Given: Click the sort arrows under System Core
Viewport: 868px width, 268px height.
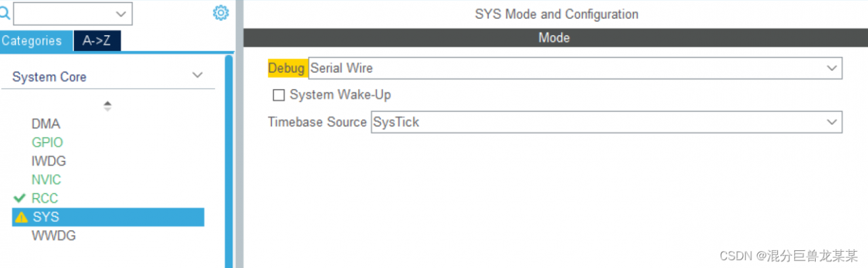Looking at the screenshot, I should [107, 106].
